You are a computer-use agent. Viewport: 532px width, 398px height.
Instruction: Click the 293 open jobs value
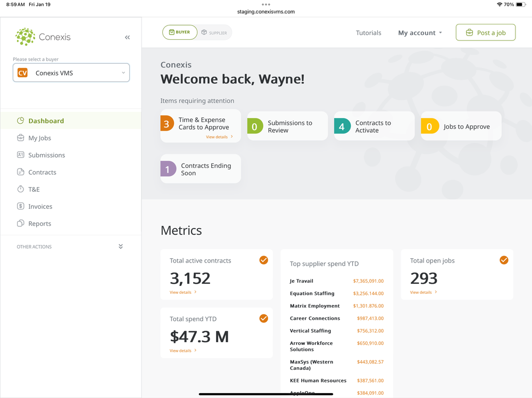pos(424,278)
